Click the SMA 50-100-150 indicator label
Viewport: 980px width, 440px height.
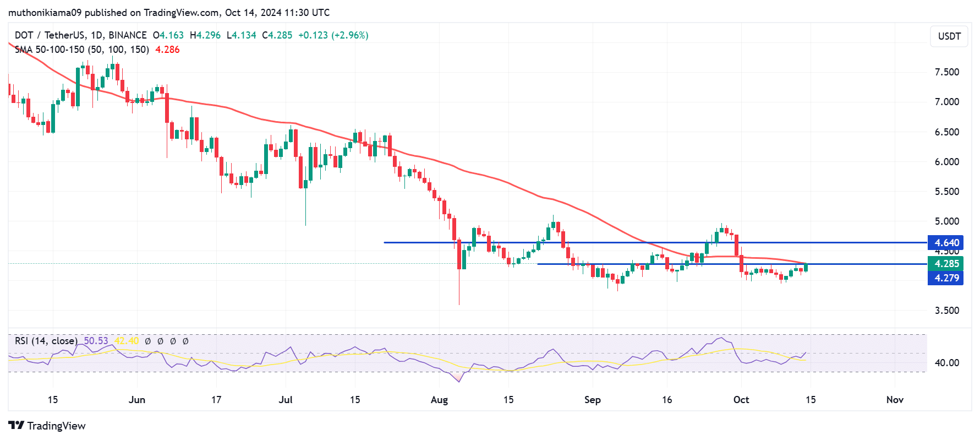point(82,50)
